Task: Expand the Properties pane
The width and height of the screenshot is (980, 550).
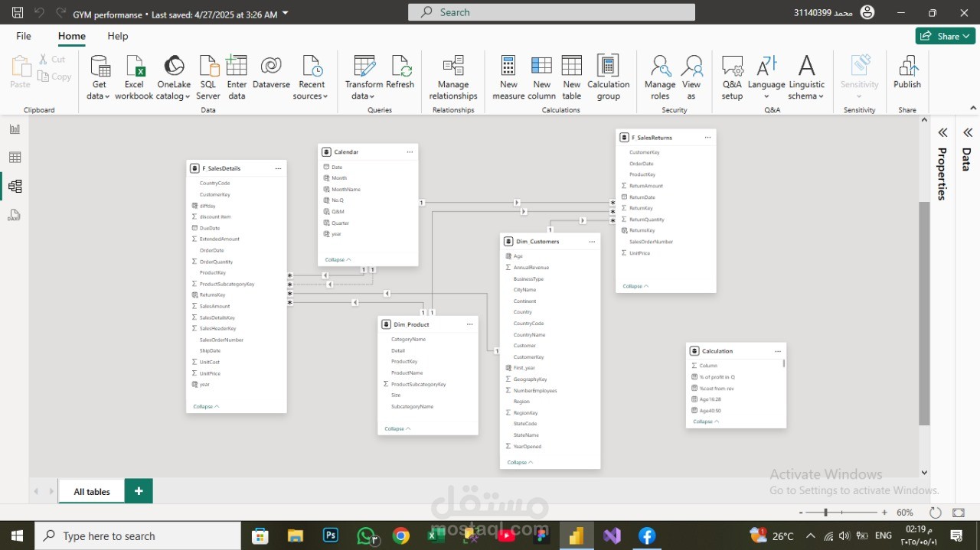Action: 942,133
